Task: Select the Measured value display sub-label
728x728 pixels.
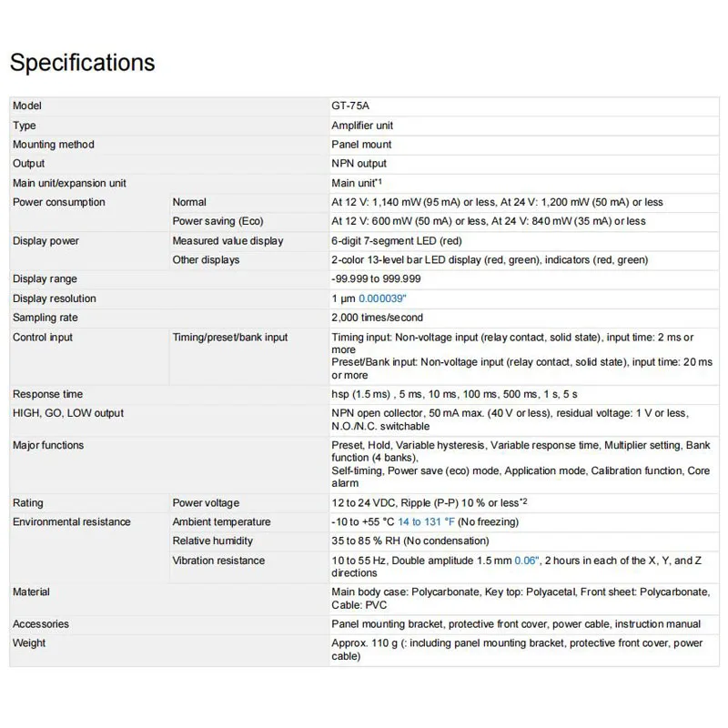Action: [x=227, y=241]
